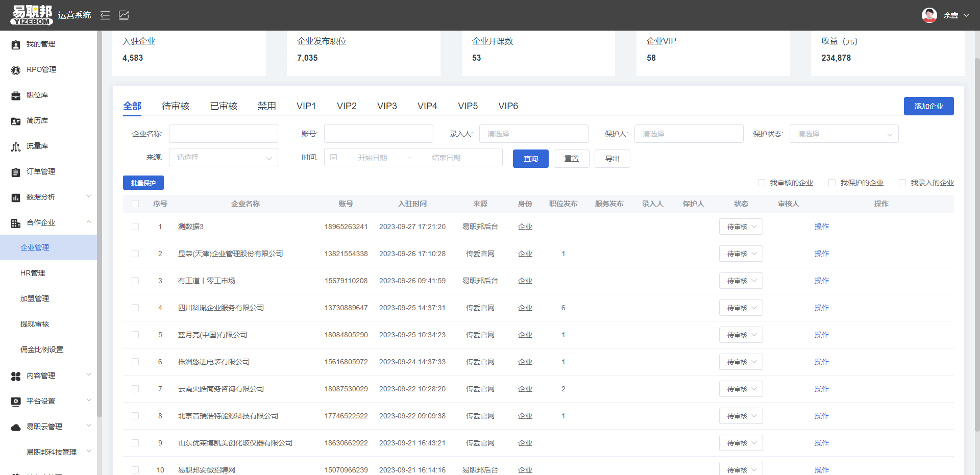Click the 我的管理 sidebar icon
980x475 pixels.
point(16,45)
